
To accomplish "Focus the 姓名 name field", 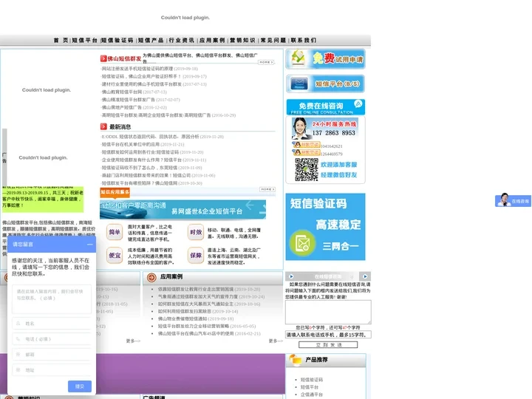I will pos(52,324).
